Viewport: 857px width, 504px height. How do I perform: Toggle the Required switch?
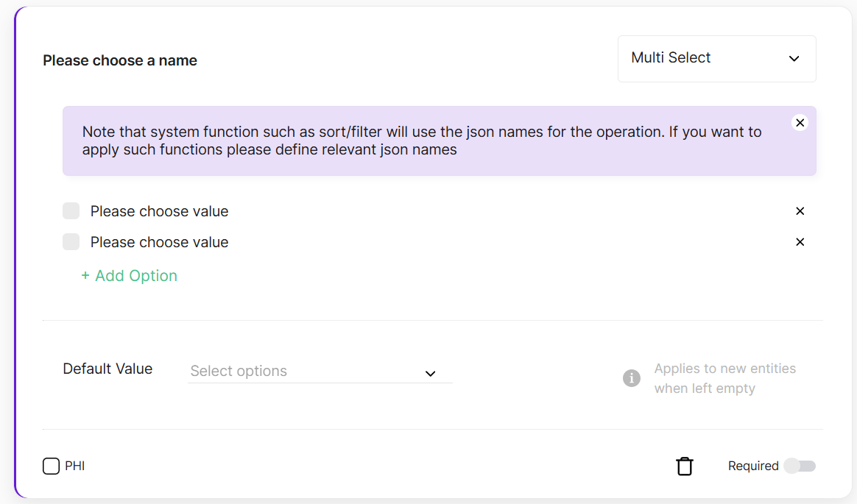click(800, 466)
